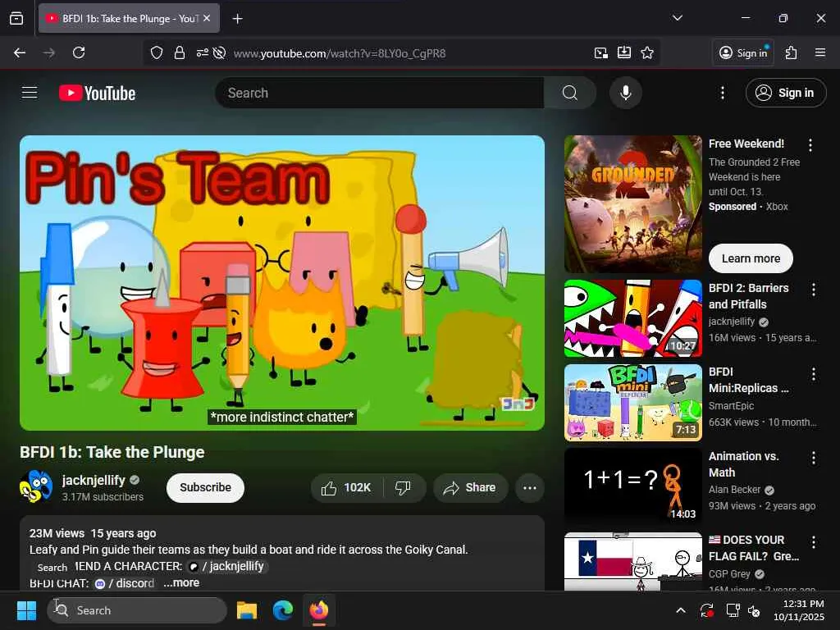The width and height of the screenshot is (840, 630).
Task: Open options for Animation vs. Math
Action: tap(813, 458)
